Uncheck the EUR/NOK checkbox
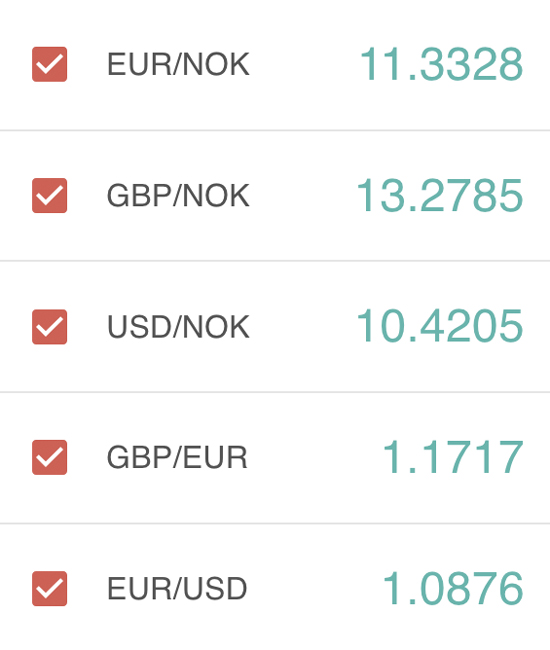Image resolution: width=550 pixels, height=650 pixels. tap(49, 64)
